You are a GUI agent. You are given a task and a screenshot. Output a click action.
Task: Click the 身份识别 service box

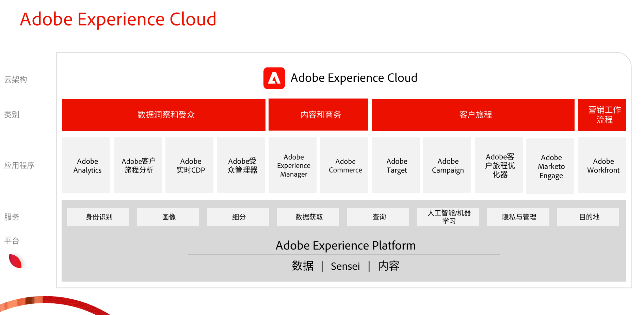pos(98,217)
